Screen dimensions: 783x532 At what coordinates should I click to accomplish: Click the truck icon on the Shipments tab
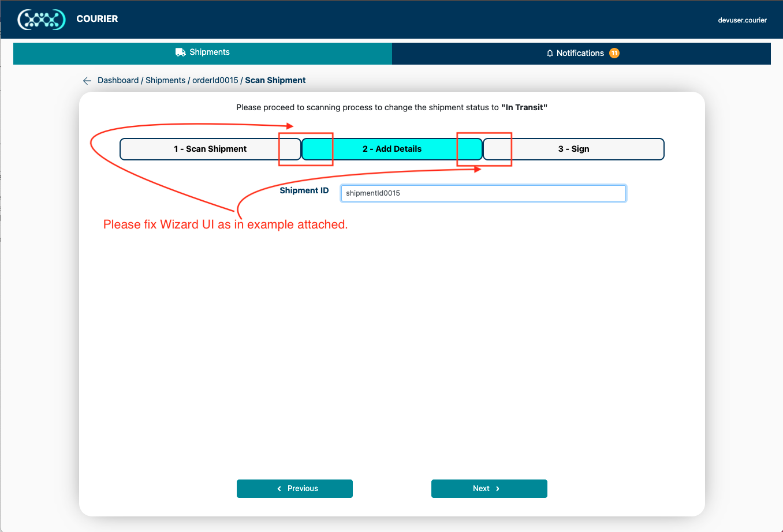(180, 51)
